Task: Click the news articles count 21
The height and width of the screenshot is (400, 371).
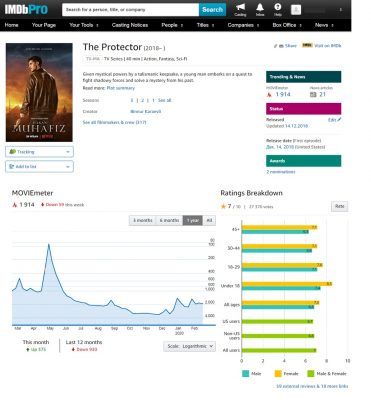Action: 322,95
